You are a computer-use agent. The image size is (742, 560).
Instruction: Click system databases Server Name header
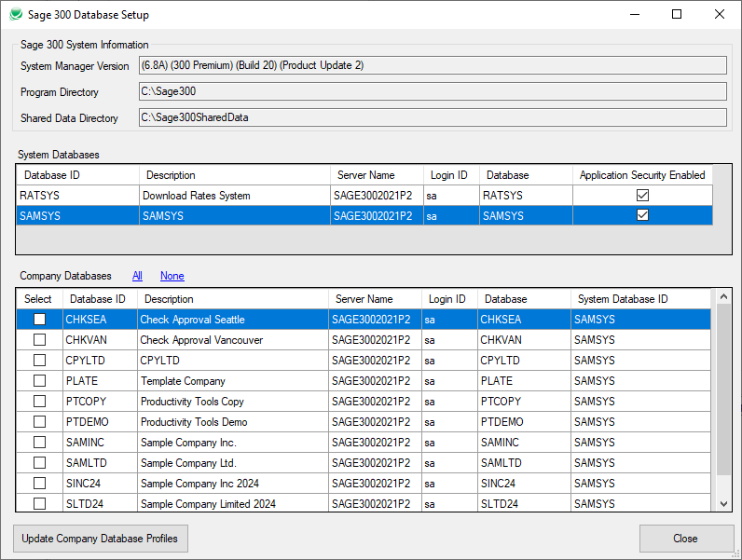coord(377,175)
